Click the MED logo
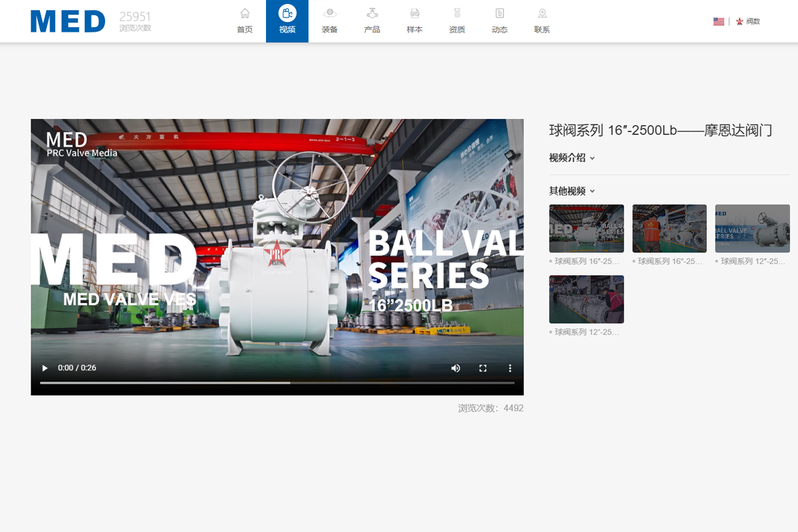 68,21
